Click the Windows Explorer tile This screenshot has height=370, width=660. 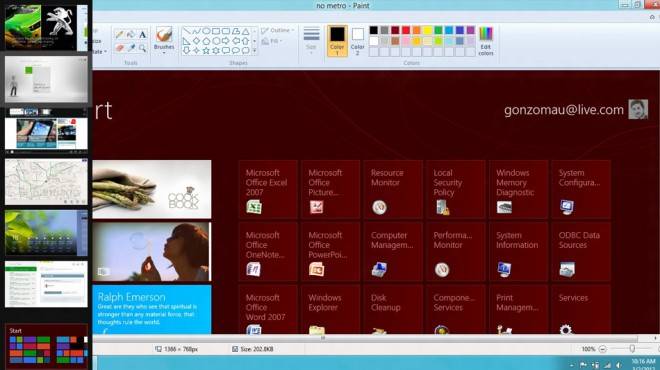point(330,310)
